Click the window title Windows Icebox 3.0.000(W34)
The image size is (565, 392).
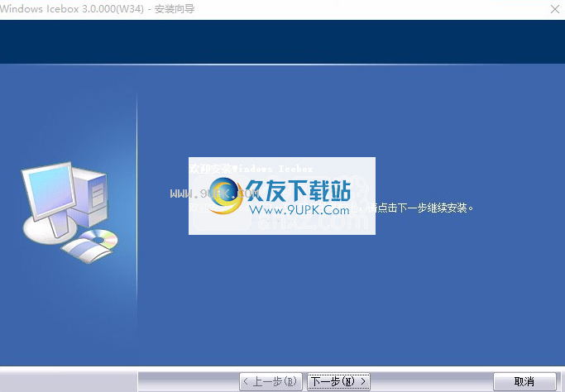click(x=72, y=8)
